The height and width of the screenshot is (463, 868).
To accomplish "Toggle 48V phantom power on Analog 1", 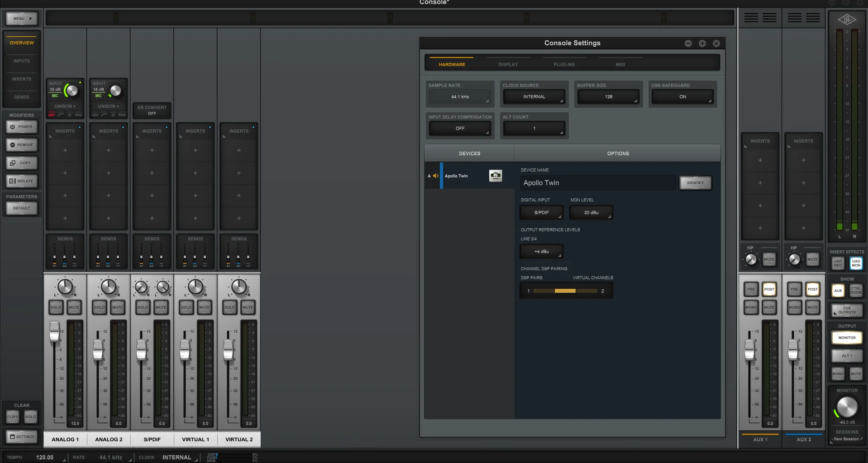I will click(51, 115).
